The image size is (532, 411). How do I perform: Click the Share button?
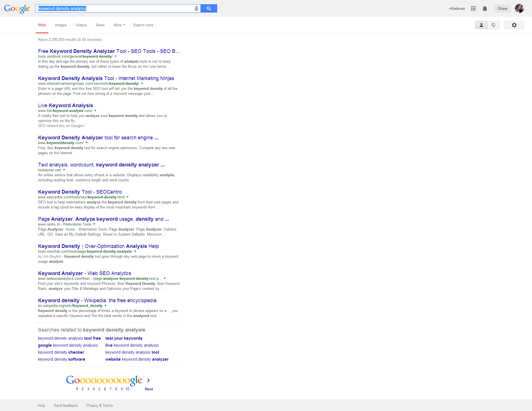[x=502, y=9]
